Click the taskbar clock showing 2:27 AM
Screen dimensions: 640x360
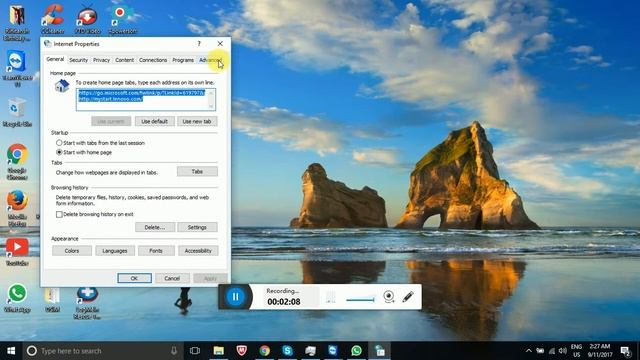599,351
